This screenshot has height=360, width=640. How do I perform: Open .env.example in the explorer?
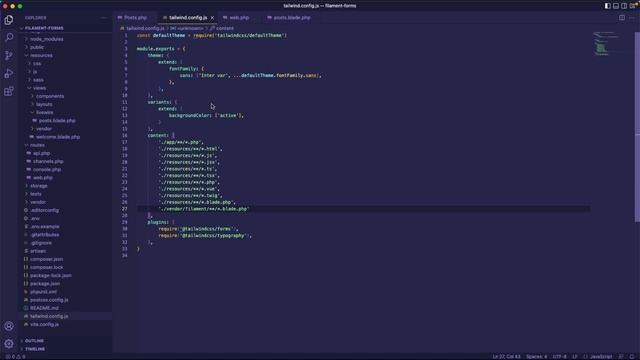[x=44, y=227]
